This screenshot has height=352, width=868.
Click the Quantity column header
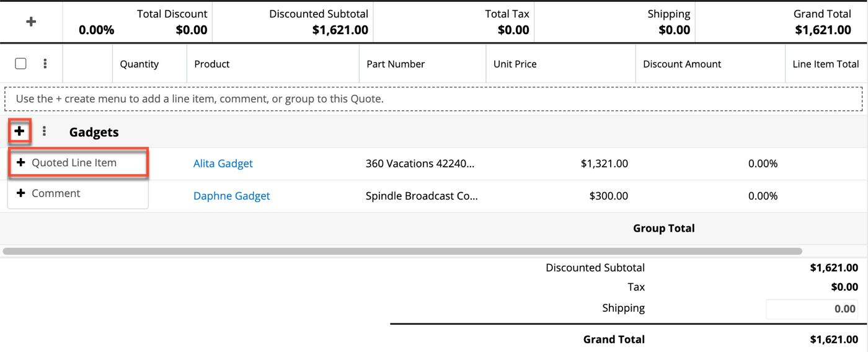pyautogui.click(x=139, y=64)
